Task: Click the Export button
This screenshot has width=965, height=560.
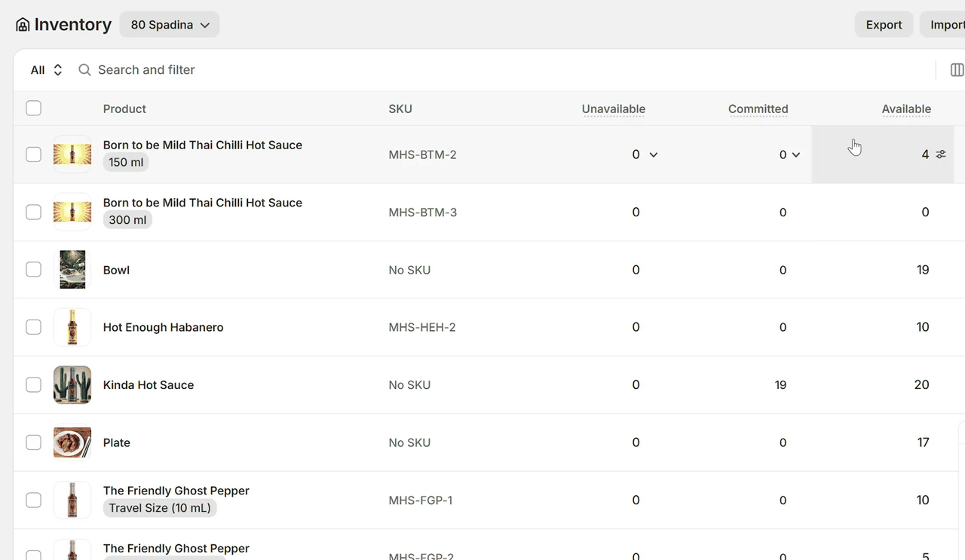Action: pyautogui.click(x=884, y=25)
